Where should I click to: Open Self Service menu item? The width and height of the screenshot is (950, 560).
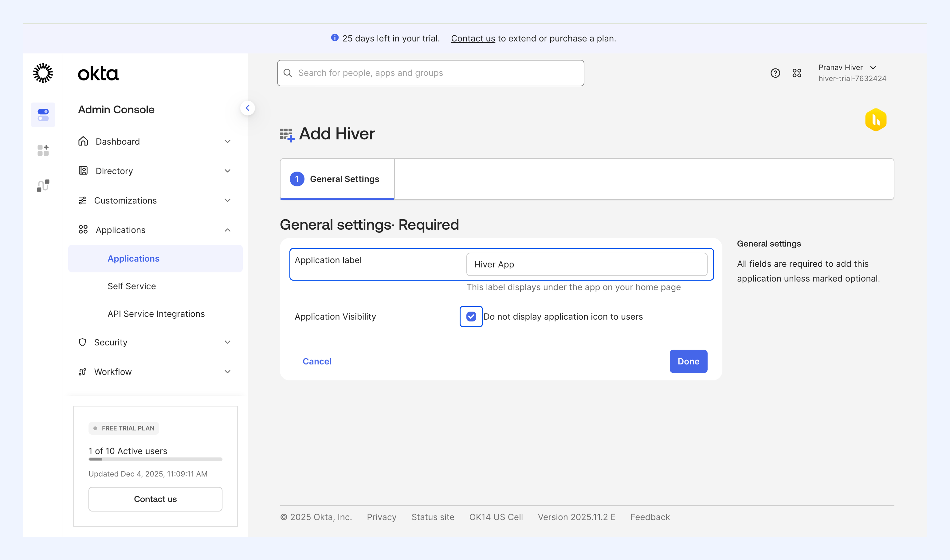click(132, 286)
